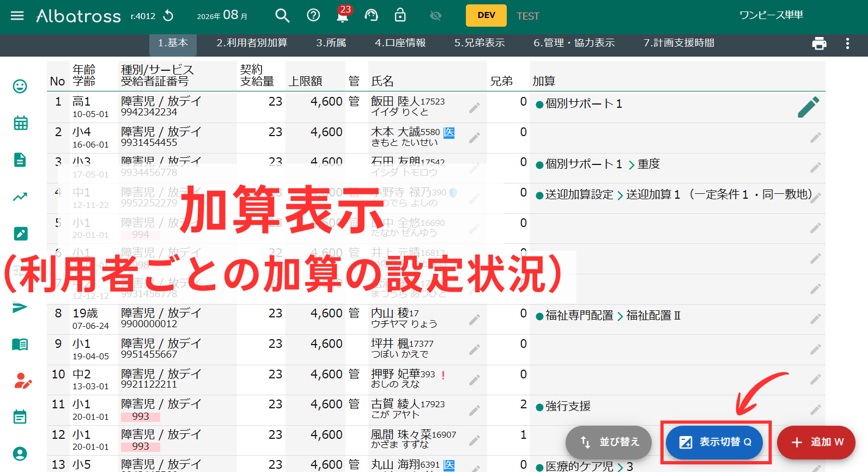Edit name for 内山 稜 row
Screen dimensions: 868x472
pyautogui.click(x=475, y=320)
